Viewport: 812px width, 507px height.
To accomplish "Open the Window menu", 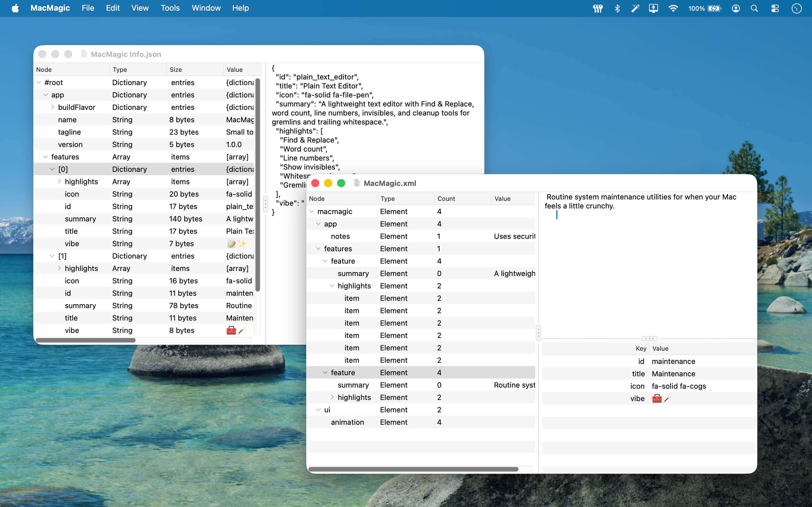I will point(206,8).
